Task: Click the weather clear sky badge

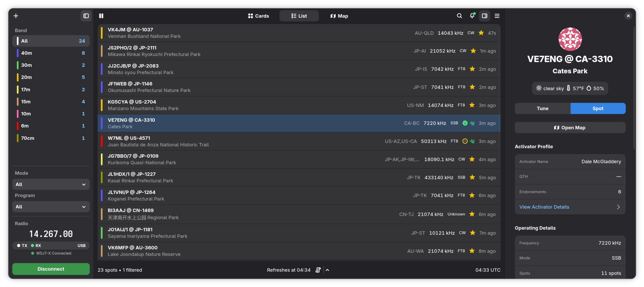Action: [570, 88]
